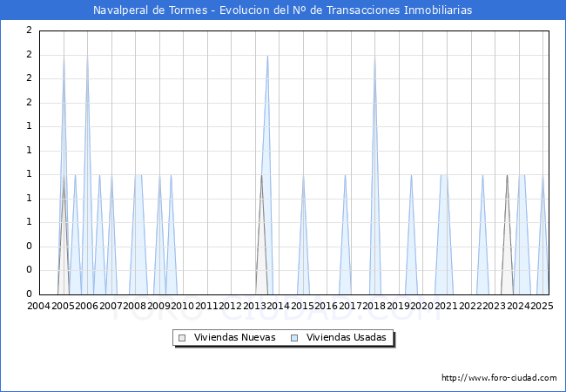Image resolution: width=566 pixels, height=392 pixels.
Task: Open the foro-ciudad.com URL text
Action: [x=499, y=378]
